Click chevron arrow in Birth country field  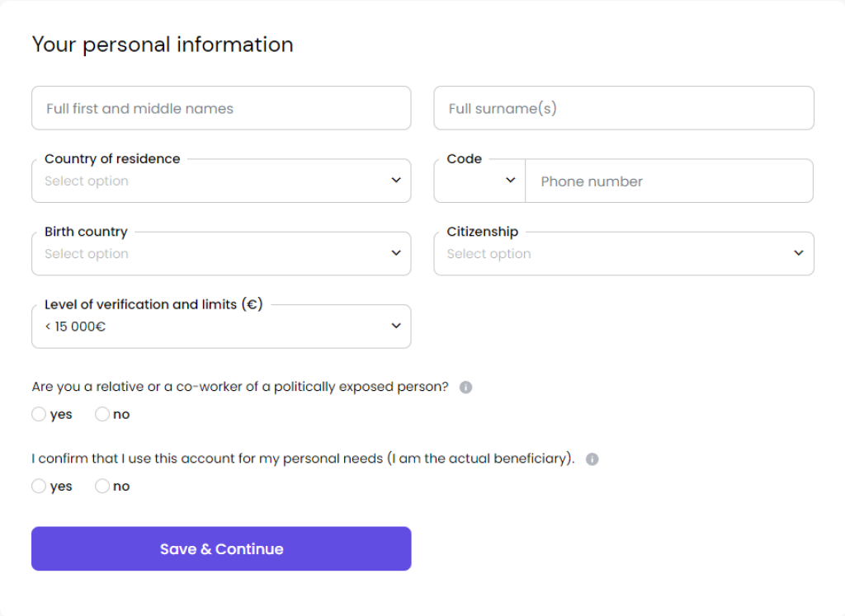pyautogui.click(x=396, y=253)
